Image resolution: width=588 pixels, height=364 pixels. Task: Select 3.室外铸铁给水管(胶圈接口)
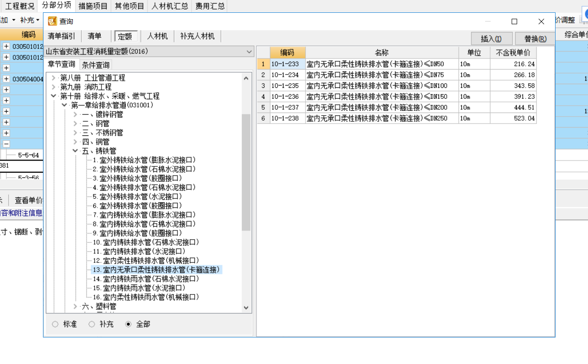pyautogui.click(x=137, y=178)
